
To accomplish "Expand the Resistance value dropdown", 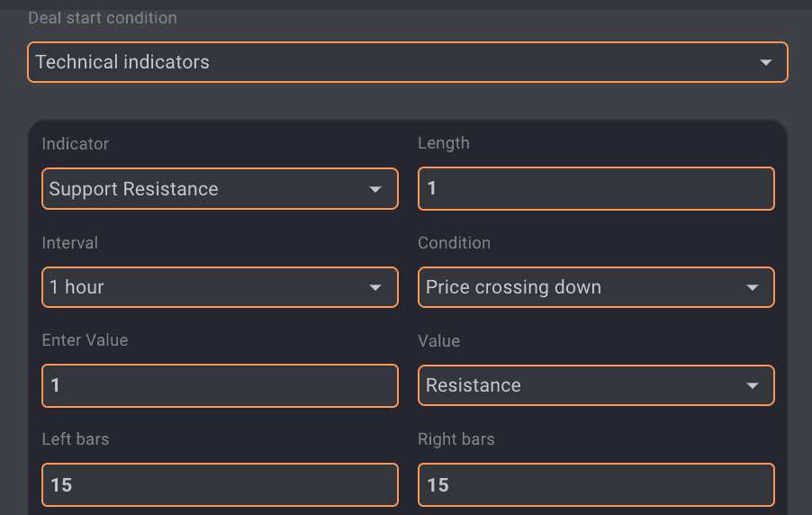I will pos(583,385).
